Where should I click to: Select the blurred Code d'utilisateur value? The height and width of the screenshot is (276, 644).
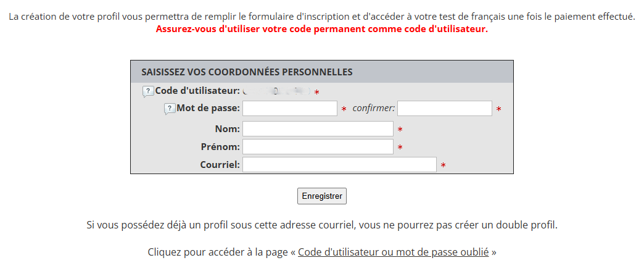[x=276, y=91]
